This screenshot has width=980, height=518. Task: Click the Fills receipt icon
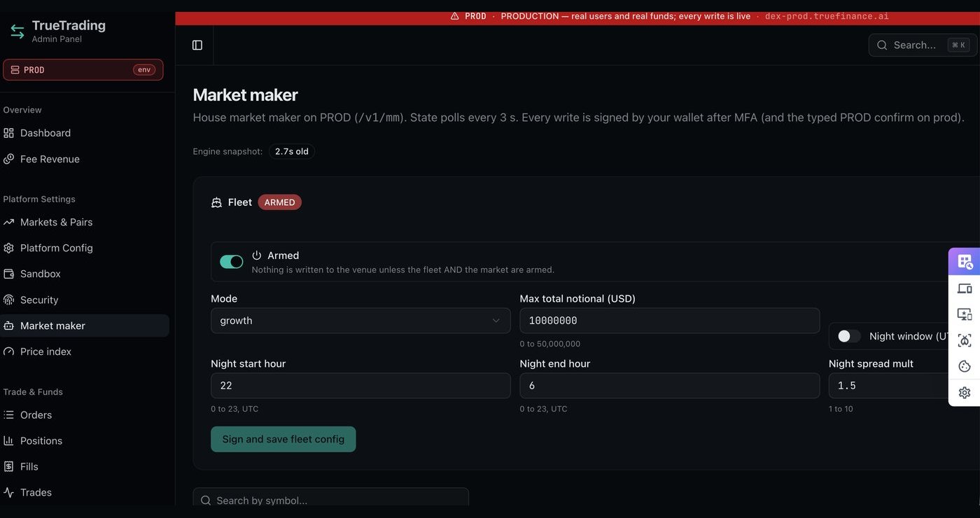point(8,466)
